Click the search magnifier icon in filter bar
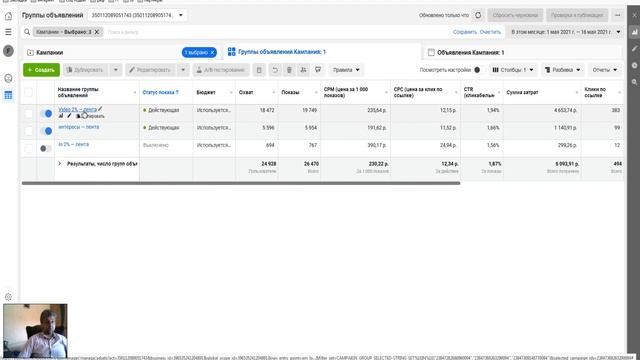This screenshot has height=360, width=640. tap(27, 32)
